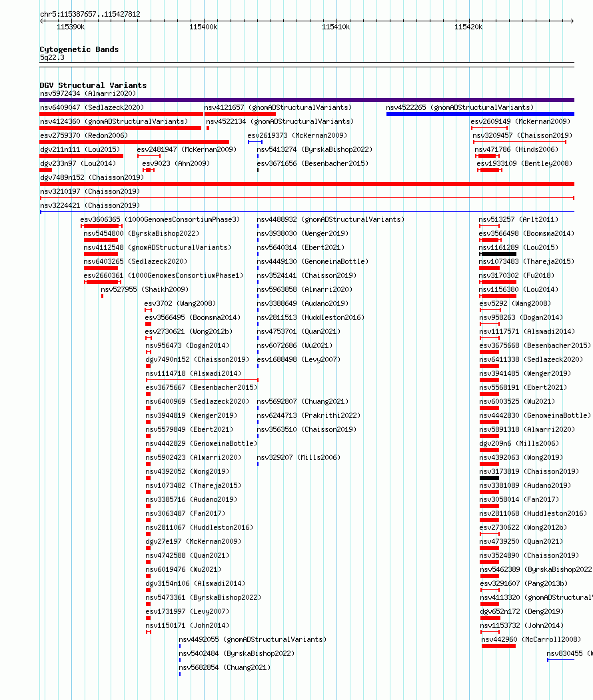Open nsv4522265 (gnomADStructuralVariants) label

(x=460, y=107)
